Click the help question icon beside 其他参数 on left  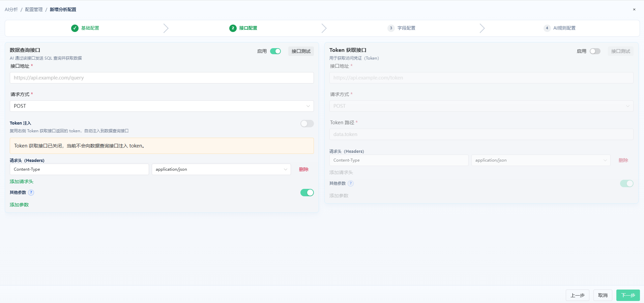pos(31,193)
